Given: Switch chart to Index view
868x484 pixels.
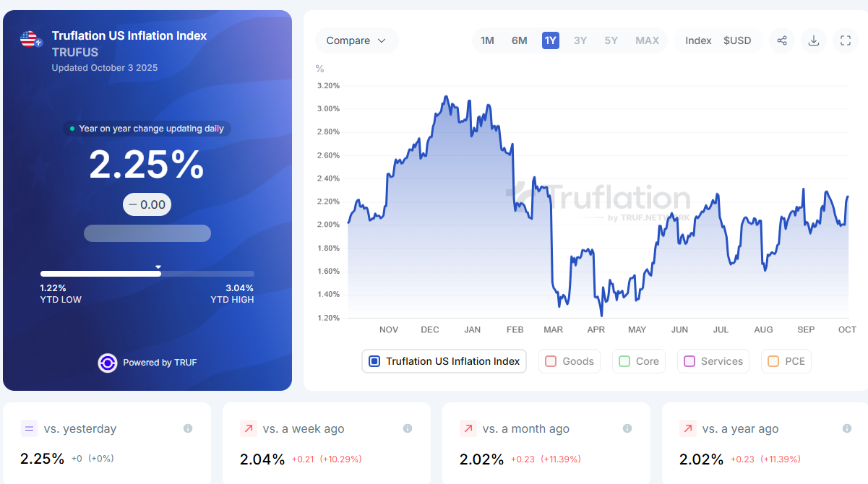Looking at the screenshot, I should [698, 40].
